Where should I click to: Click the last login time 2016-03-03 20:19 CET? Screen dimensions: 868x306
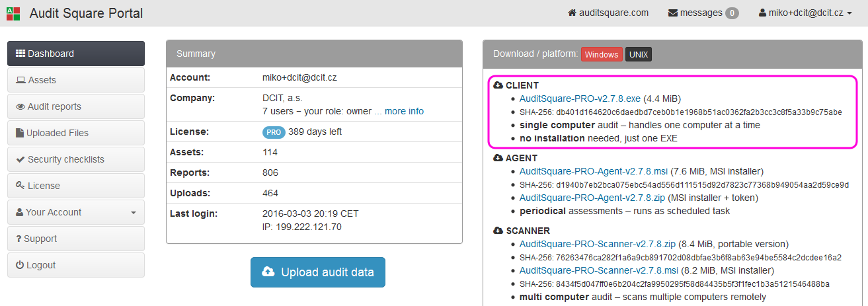[x=312, y=213]
